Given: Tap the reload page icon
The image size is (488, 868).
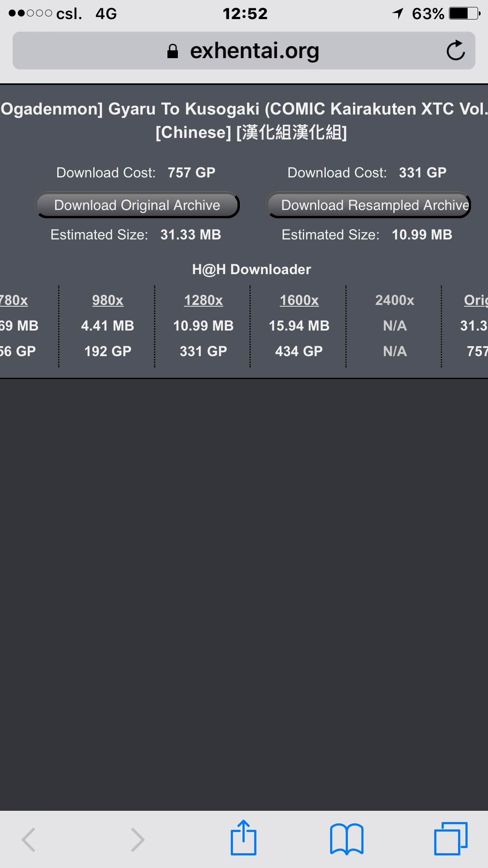Looking at the screenshot, I should click(x=456, y=50).
